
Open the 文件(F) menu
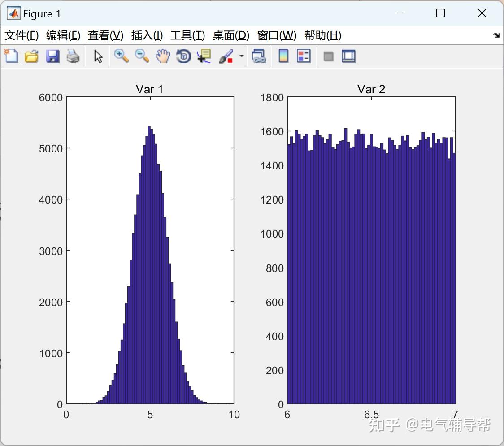22,35
